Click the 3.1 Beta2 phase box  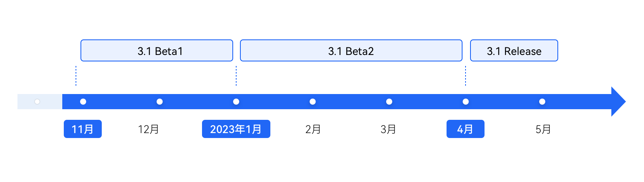tap(351, 50)
